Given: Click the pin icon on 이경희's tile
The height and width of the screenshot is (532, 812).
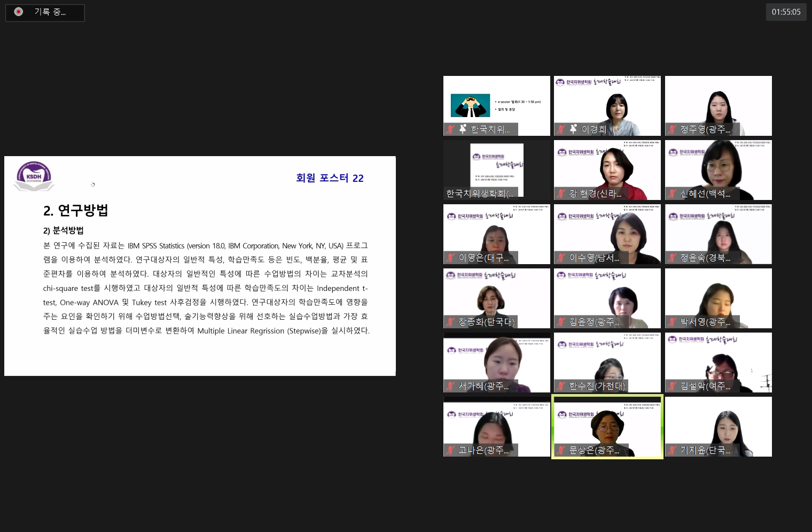Looking at the screenshot, I should click(573, 129).
